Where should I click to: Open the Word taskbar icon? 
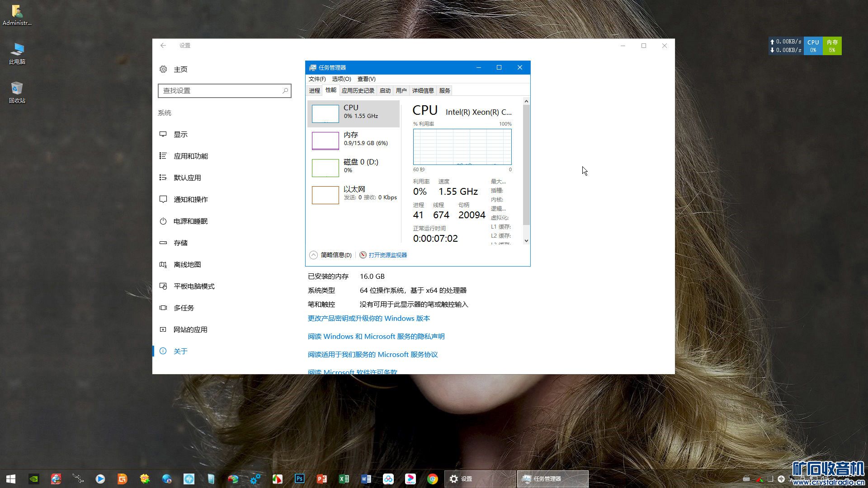point(366,479)
